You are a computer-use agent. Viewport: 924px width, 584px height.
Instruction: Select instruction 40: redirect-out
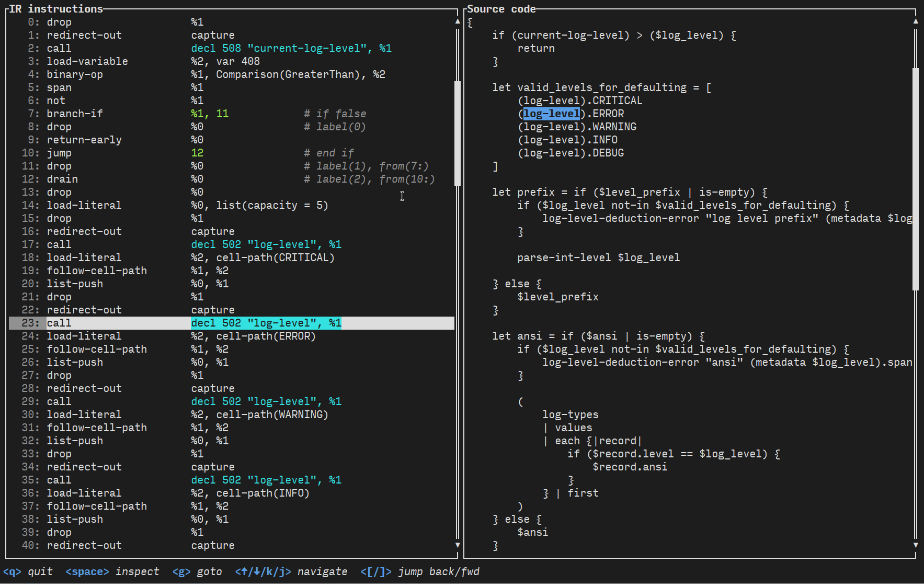(232, 545)
